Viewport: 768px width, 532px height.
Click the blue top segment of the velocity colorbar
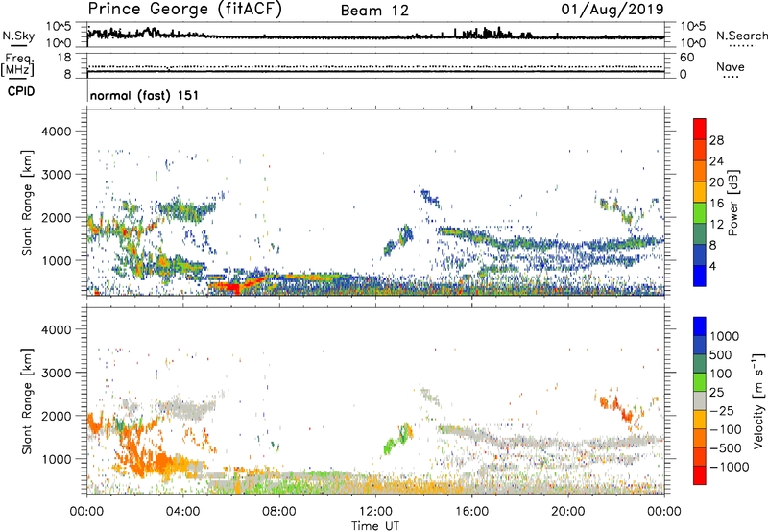click(x=700, y=326)
